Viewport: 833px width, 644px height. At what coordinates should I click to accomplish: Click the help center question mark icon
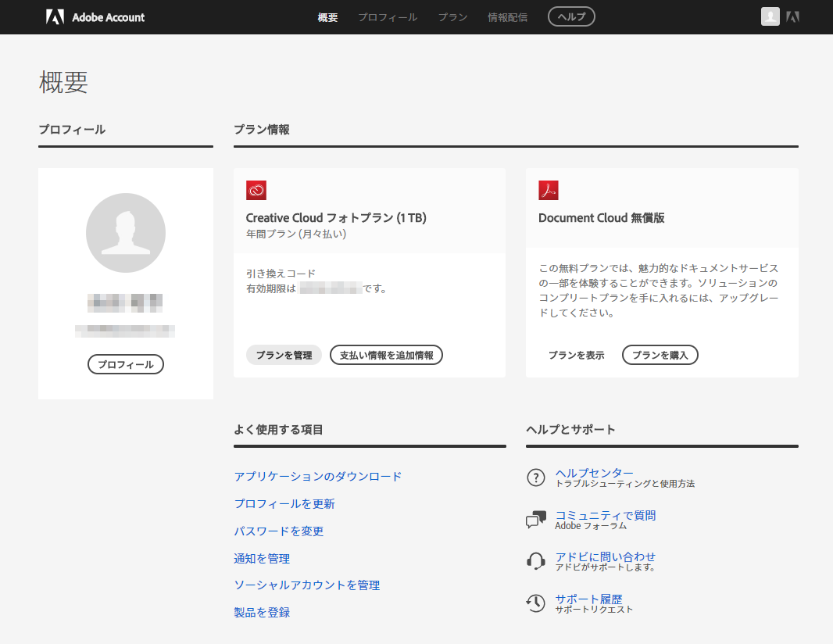click(535, 478)
